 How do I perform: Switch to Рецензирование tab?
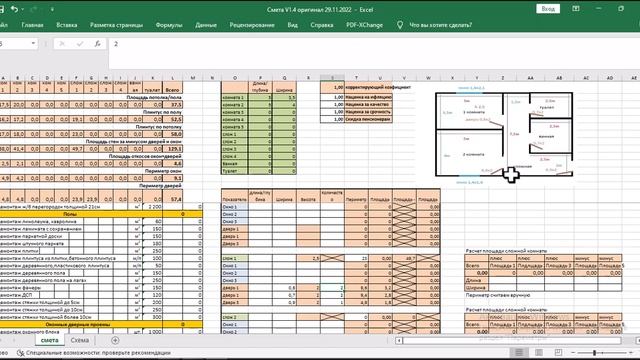(252, 25)
